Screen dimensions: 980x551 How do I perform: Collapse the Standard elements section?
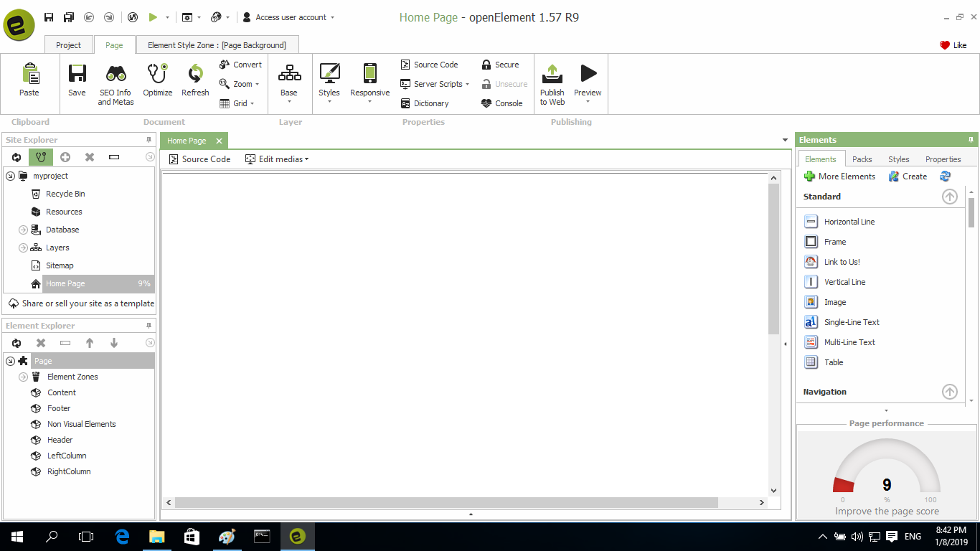coord(949,197)
